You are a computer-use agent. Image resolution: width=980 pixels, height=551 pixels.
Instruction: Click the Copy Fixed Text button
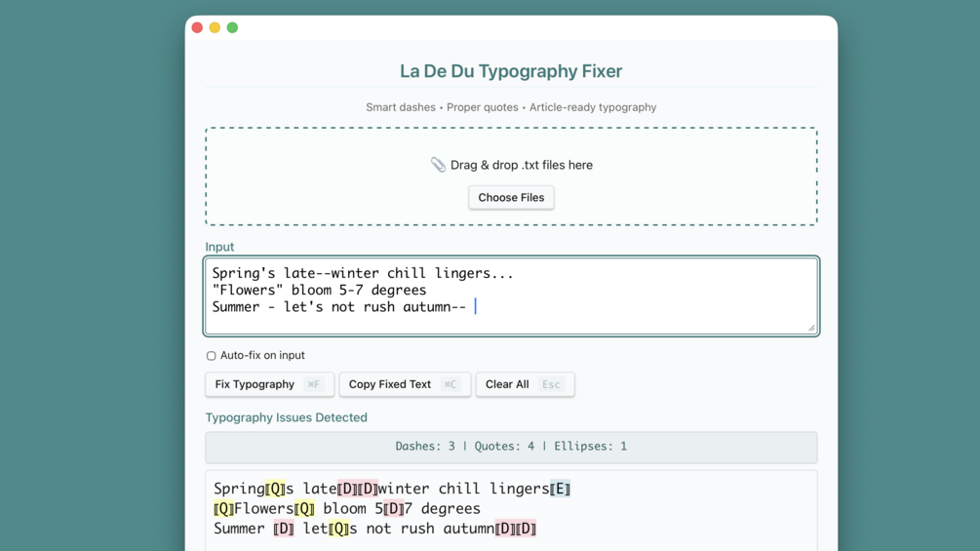[x=405, y=384]
